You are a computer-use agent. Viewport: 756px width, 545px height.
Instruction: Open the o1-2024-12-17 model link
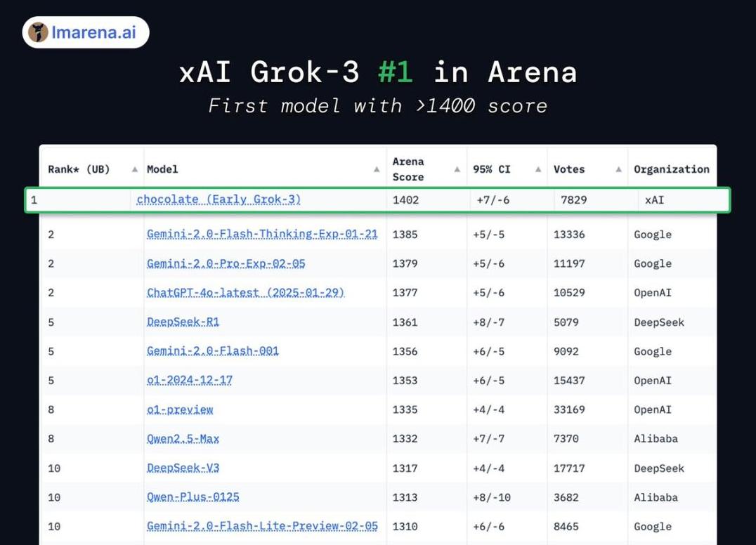(x=190, y=380)
